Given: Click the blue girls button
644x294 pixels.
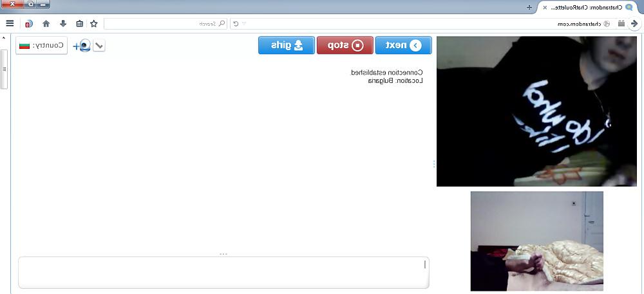Looking at the screenshot, I should point(287,45).
